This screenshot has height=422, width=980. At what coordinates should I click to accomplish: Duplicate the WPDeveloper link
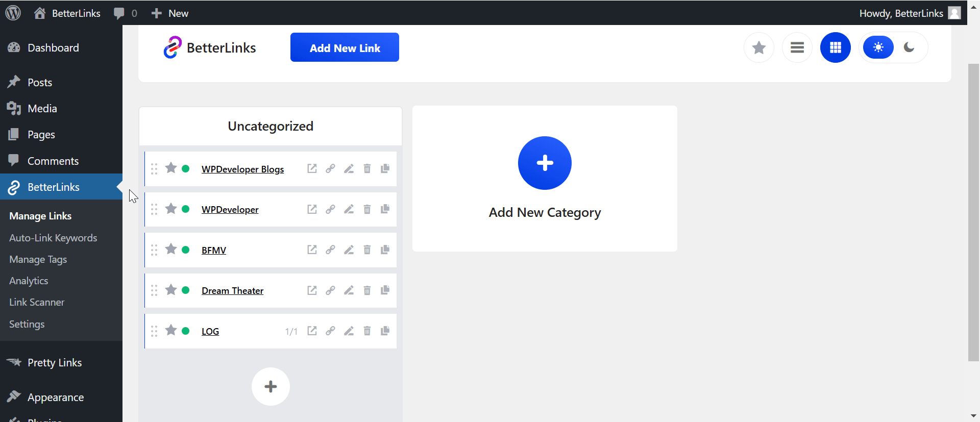point(385,209)
